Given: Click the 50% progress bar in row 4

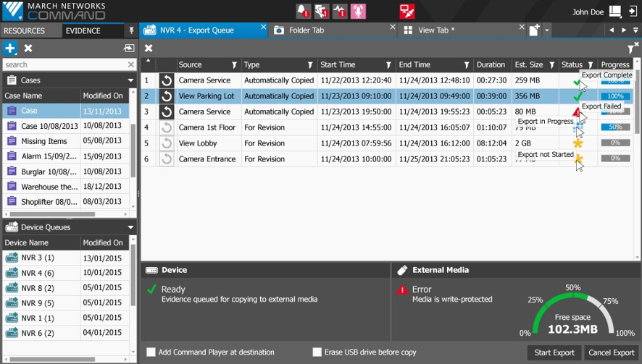Looking at the screenshot, I should [x=614, y=127].
